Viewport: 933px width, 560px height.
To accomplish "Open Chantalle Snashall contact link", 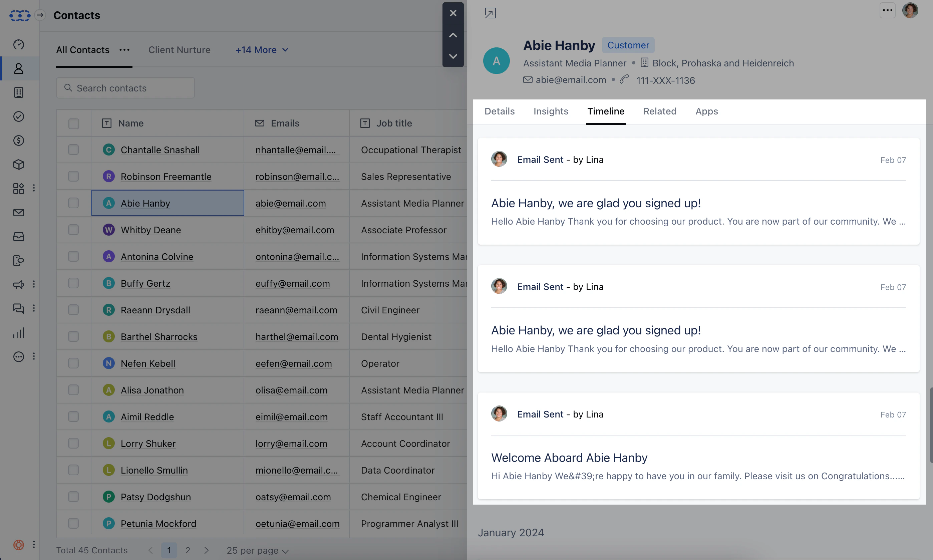I will pyautogui.click(x=160, y=150).
